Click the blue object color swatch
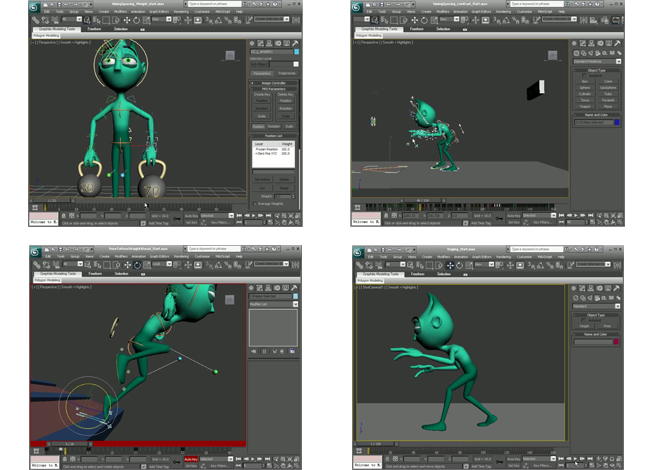Image resolution: width=650 pixels, height=470 pixels. pyautogui.click(x=617, y=122)
